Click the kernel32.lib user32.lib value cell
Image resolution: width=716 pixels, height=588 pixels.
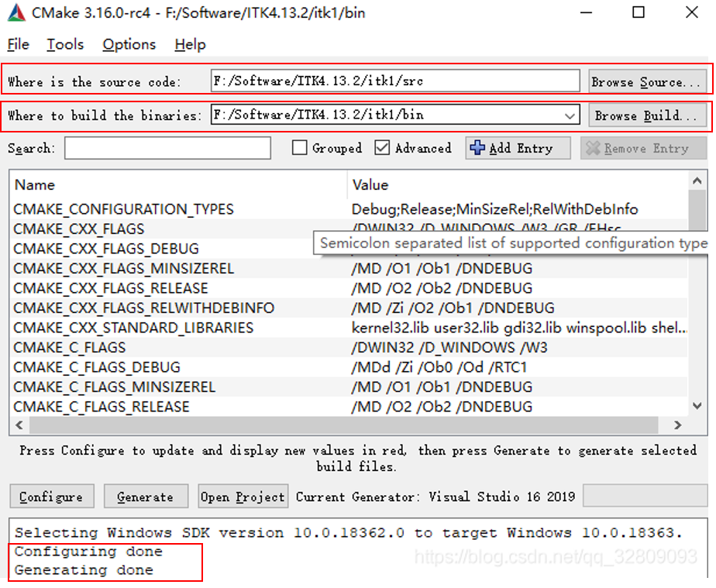(519, 328)
